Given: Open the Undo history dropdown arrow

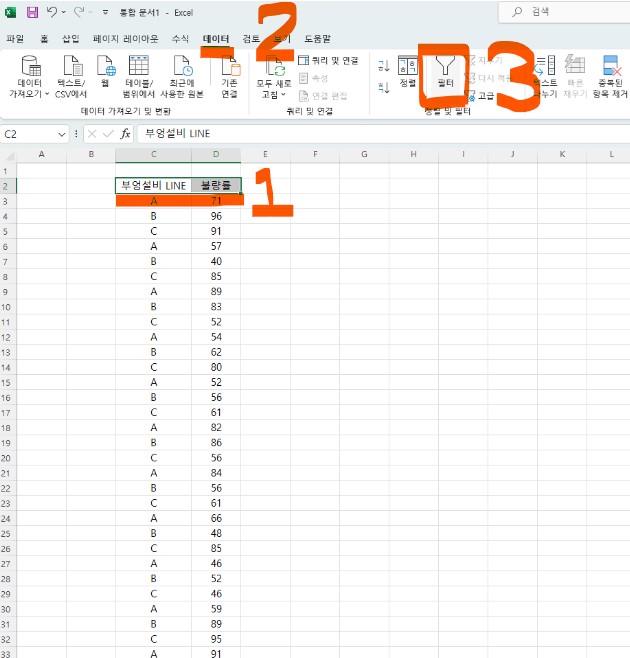Looking at the screenshot, I should [63, 13].
